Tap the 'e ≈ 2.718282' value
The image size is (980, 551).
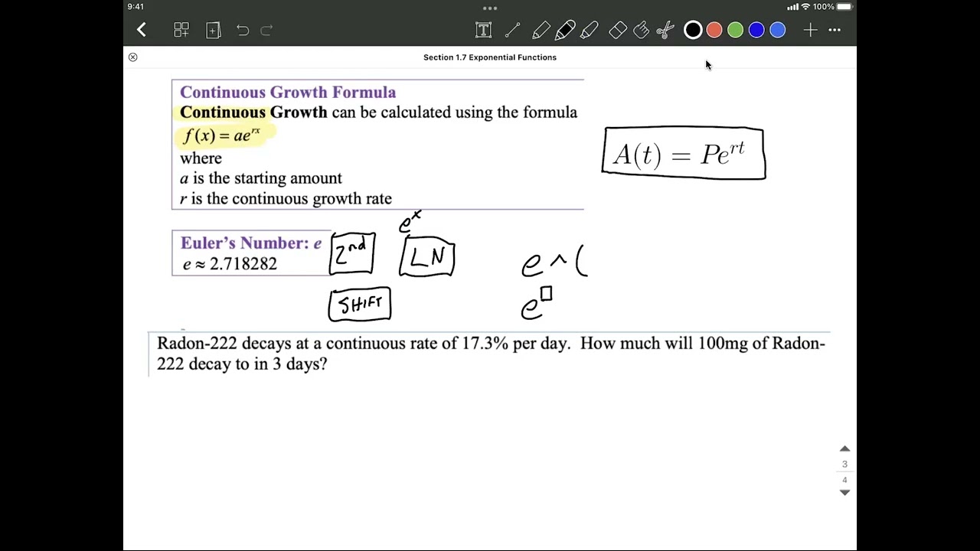coord(230,263)
